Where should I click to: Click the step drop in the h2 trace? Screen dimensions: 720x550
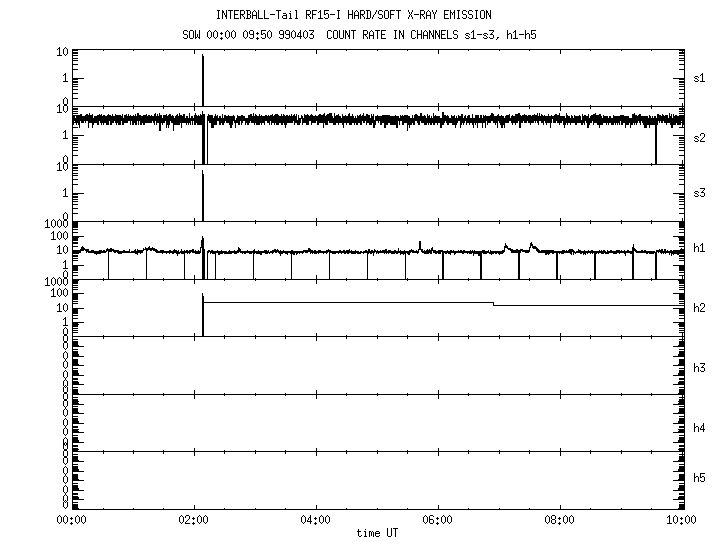tap(493, 303)
